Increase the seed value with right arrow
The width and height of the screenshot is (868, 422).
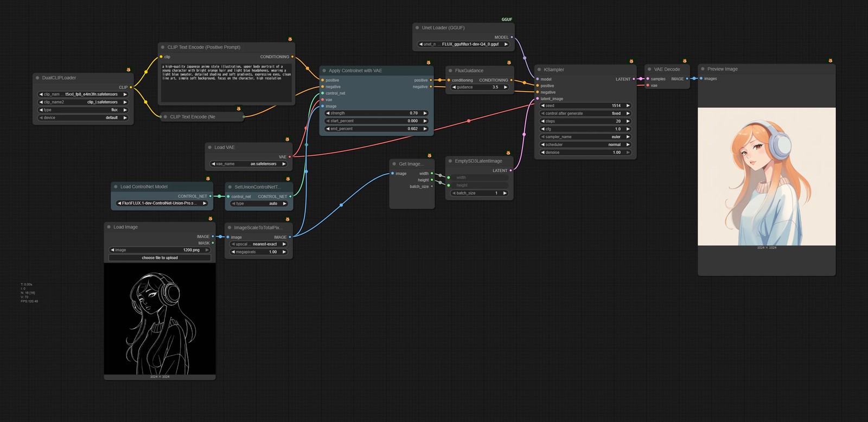click(x=628, y=106)
